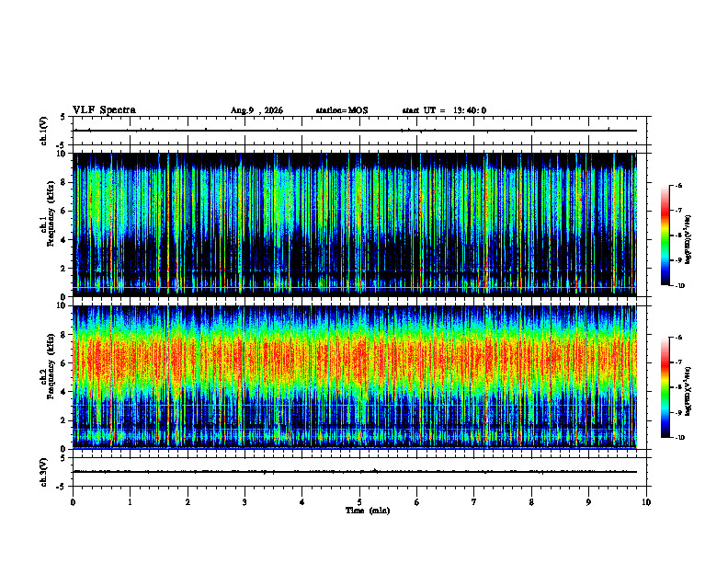Click the ch.1 colorbar tick label "-10"
Image resolution: width=728 pixels, height=563 pixels.
pos(680,286)
